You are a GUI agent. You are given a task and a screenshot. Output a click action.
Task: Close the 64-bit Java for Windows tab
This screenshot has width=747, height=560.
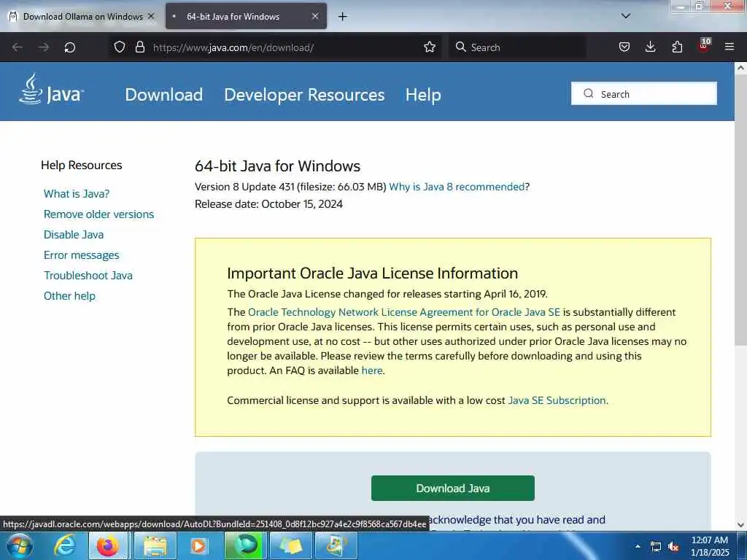click(315, 16)
